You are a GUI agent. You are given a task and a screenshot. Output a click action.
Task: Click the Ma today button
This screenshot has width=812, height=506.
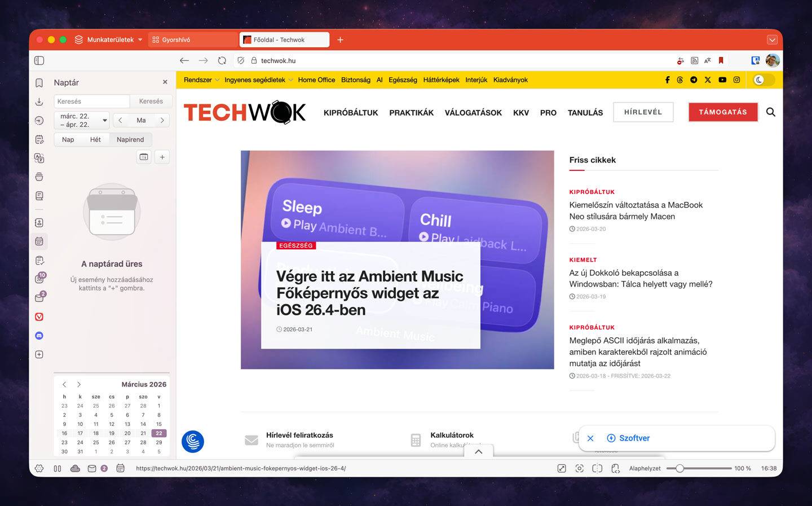[141, 120]
